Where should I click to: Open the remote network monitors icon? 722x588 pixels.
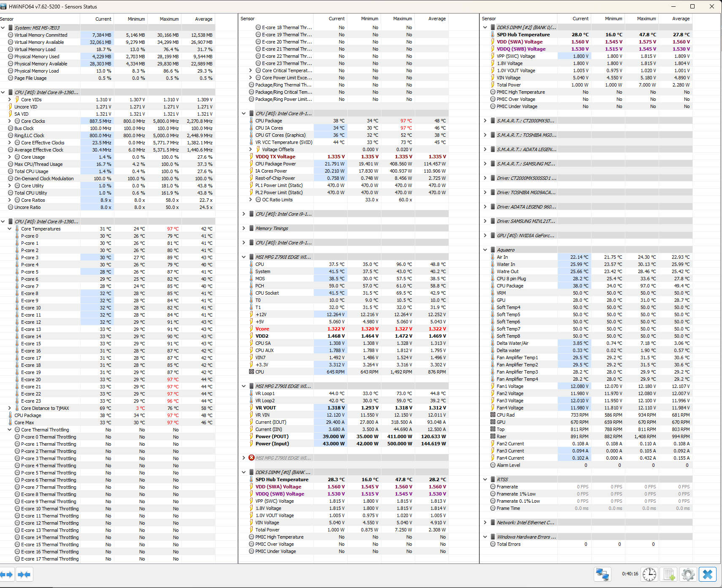pyautogui.click(x=602, y=574)
